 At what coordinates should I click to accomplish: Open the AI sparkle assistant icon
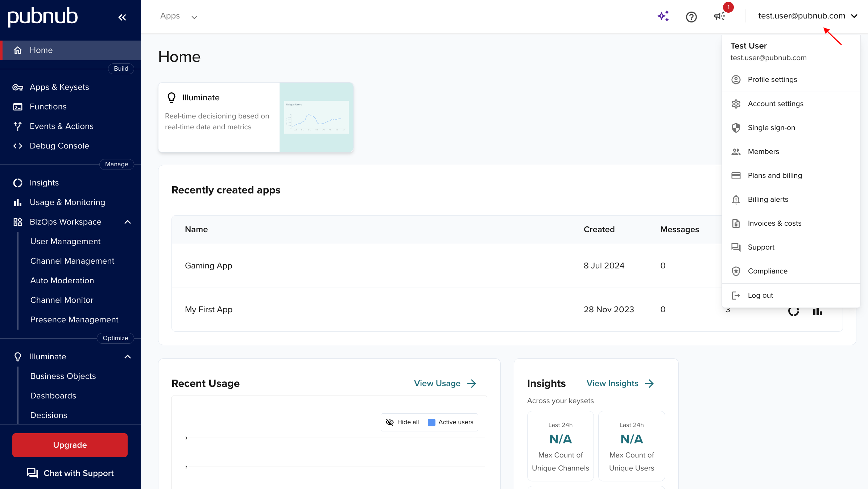[x=663, y=16]
